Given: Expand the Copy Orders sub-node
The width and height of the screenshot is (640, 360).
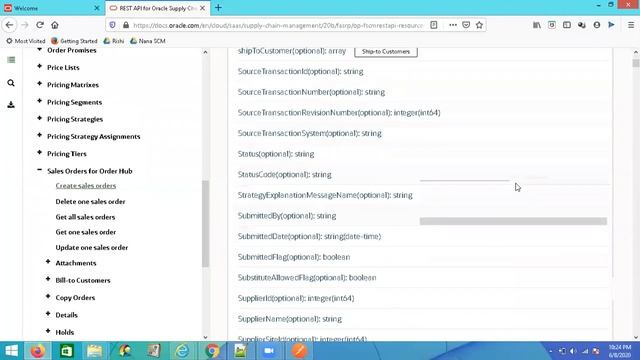Looking at the screenshot, I should [48, 296].
